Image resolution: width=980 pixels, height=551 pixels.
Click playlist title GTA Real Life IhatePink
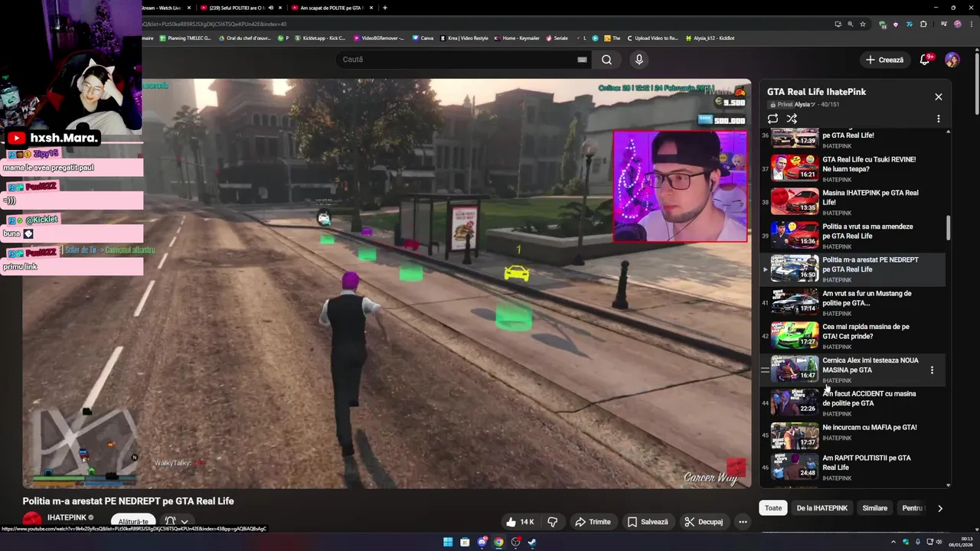click(816, 92)
